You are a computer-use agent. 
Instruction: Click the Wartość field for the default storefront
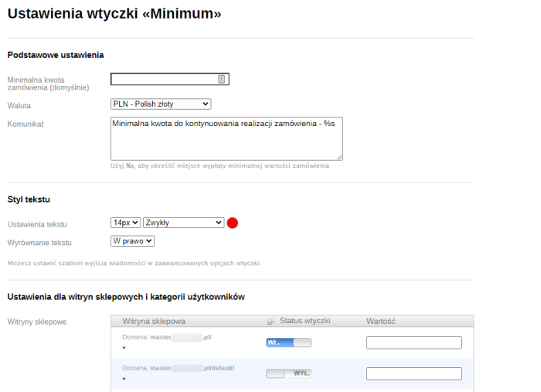[413, 373]
